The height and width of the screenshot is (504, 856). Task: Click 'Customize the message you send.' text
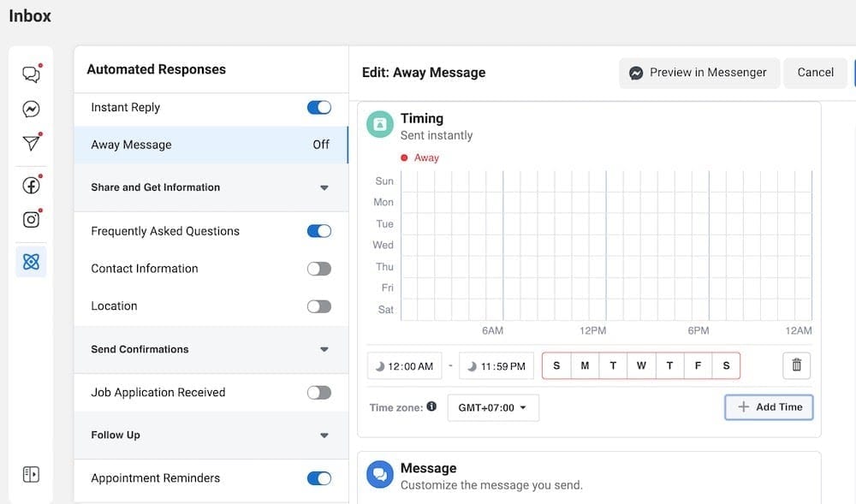pos(491,485)
